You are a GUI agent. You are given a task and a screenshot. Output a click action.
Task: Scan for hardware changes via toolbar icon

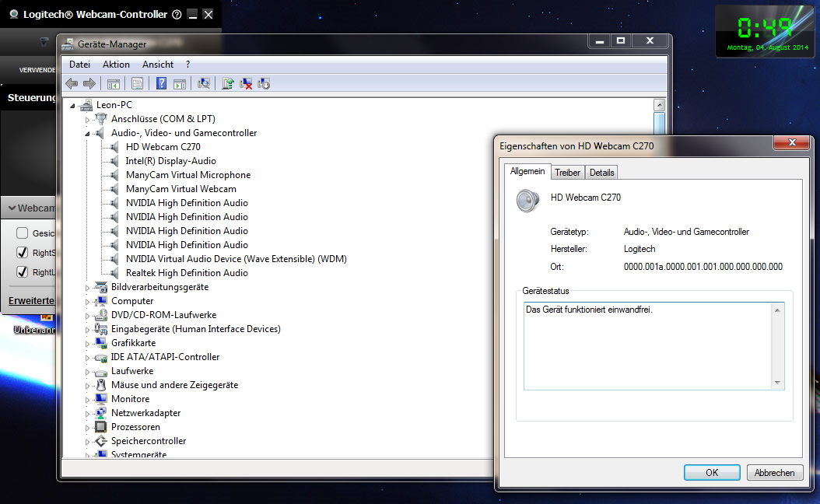tap(203, 84)
